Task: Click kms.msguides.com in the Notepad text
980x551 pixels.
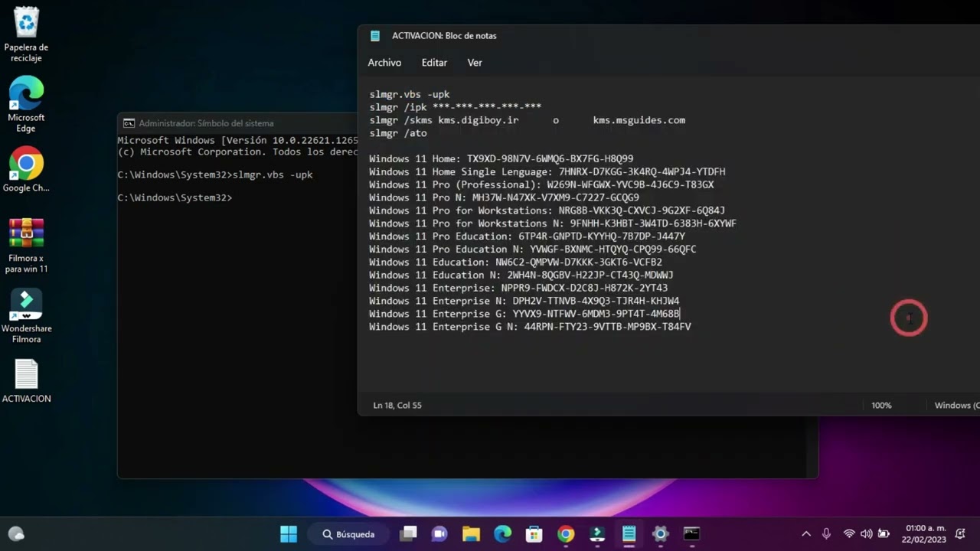Action: [x=639, y=120]
